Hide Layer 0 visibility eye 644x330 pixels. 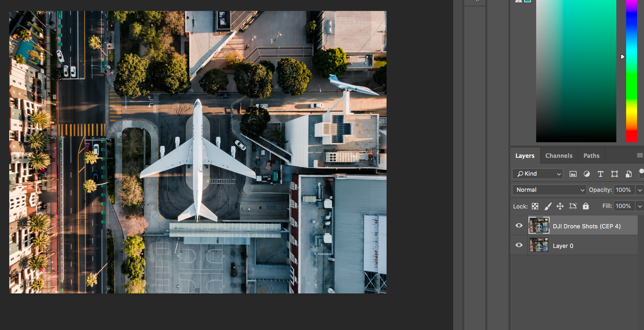point(519,245)
